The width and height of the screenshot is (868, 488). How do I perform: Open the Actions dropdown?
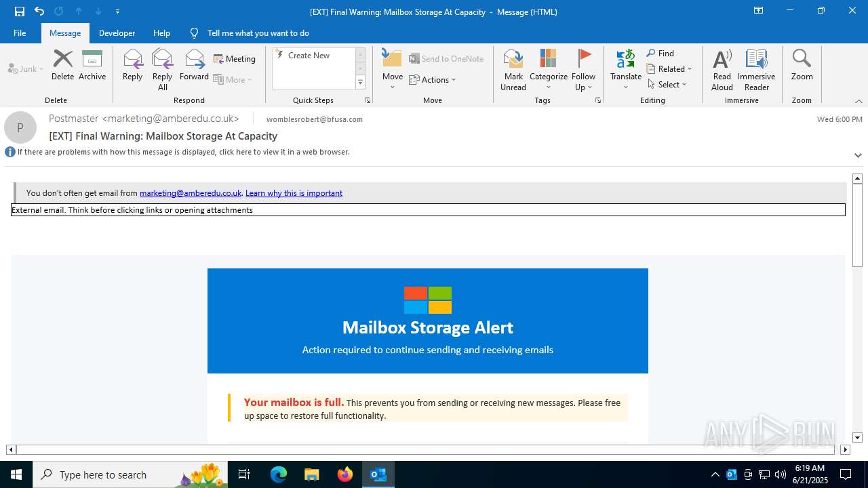[433, 79]
